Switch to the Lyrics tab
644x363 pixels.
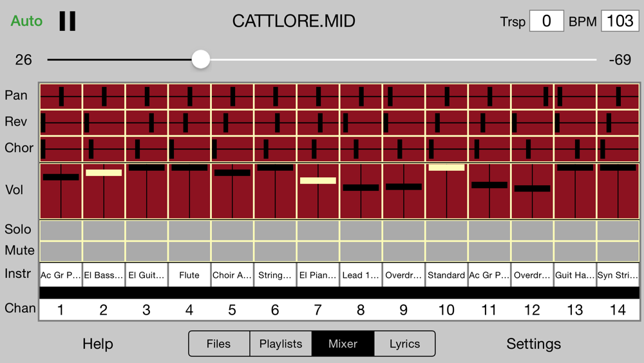tap(405, 344)
